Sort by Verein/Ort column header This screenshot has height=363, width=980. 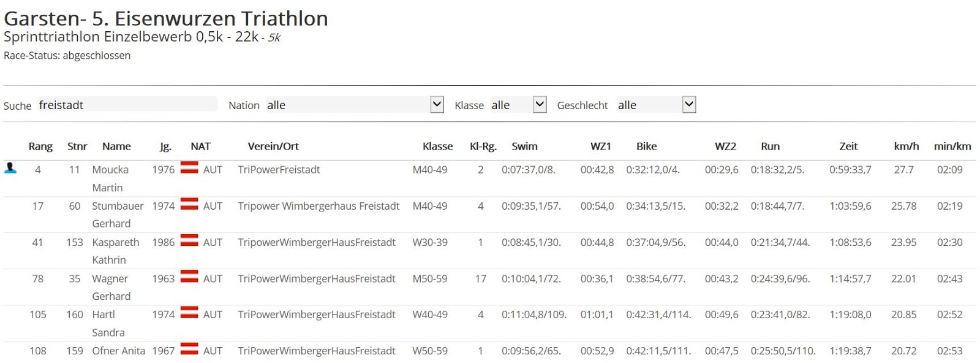click(273, 146)
